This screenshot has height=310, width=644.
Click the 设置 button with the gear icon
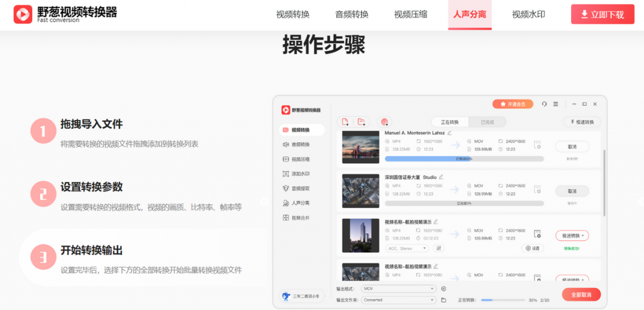(x=533, y=248)
